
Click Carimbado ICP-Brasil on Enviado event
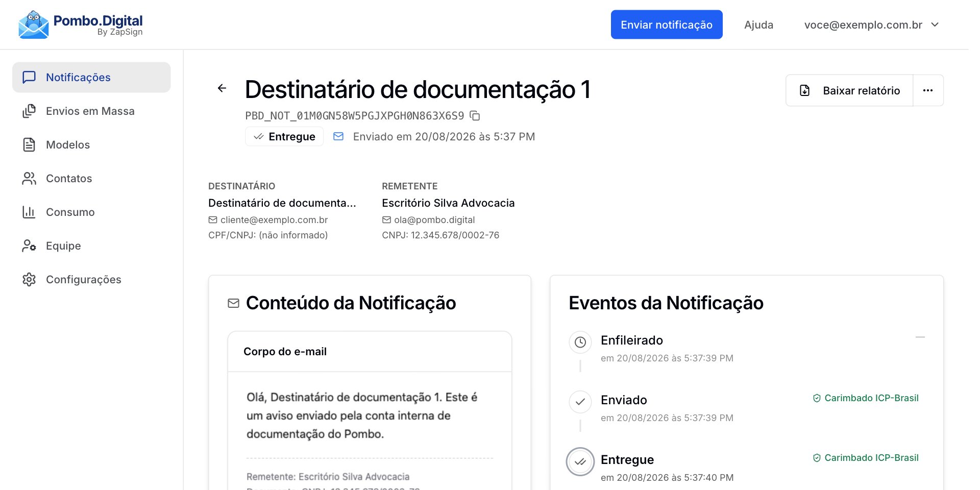coord(866,398)
